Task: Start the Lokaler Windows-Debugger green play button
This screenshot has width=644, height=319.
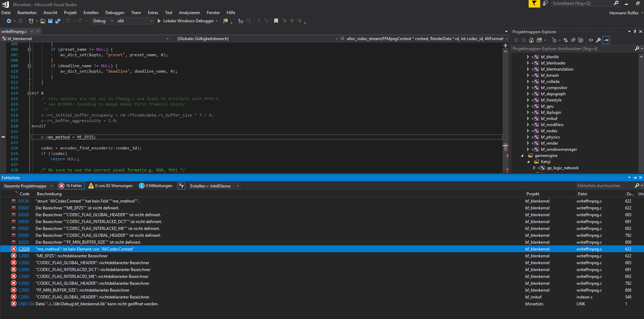Action: 159,21
